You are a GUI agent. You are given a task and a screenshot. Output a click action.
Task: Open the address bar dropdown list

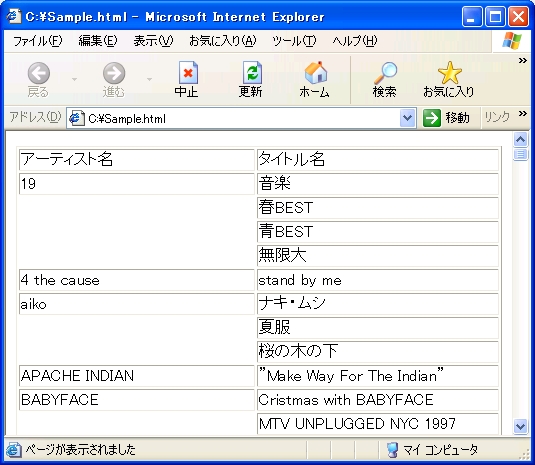(x=407, y=118)
